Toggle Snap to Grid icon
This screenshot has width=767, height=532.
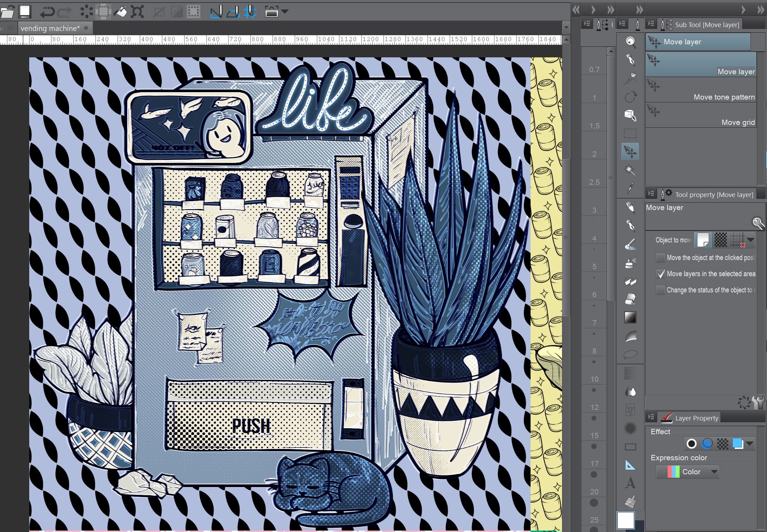tap(250, 12)
